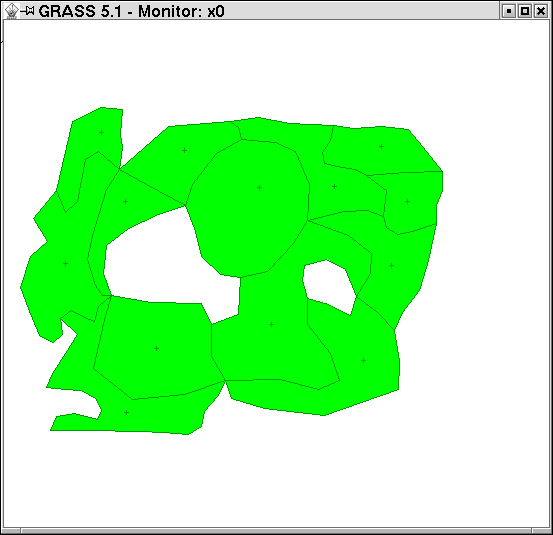Toggle the sticky pin icon in titlebar
553x535 pixels.
pyautogui.click(x=28, y=11)
